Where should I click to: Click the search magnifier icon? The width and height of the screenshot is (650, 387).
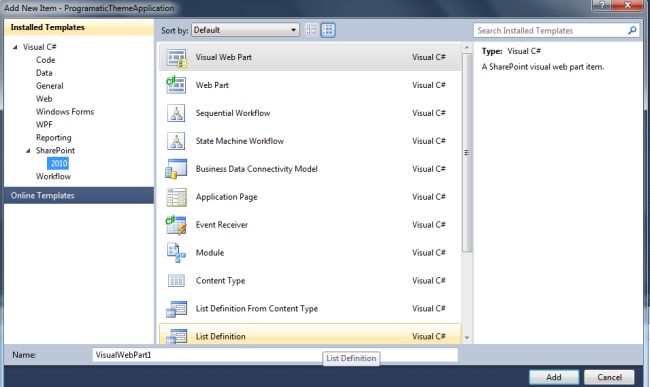click(632, 30)
